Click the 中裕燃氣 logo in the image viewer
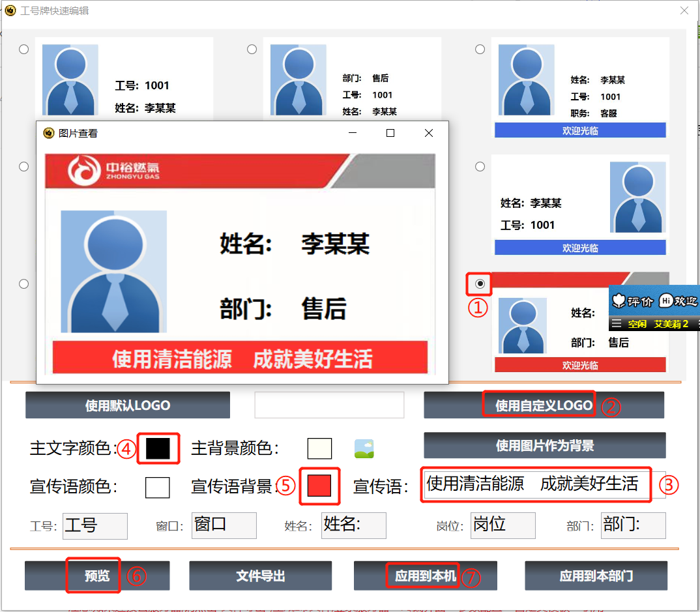 pyautogui.click(x=113, y=170)
